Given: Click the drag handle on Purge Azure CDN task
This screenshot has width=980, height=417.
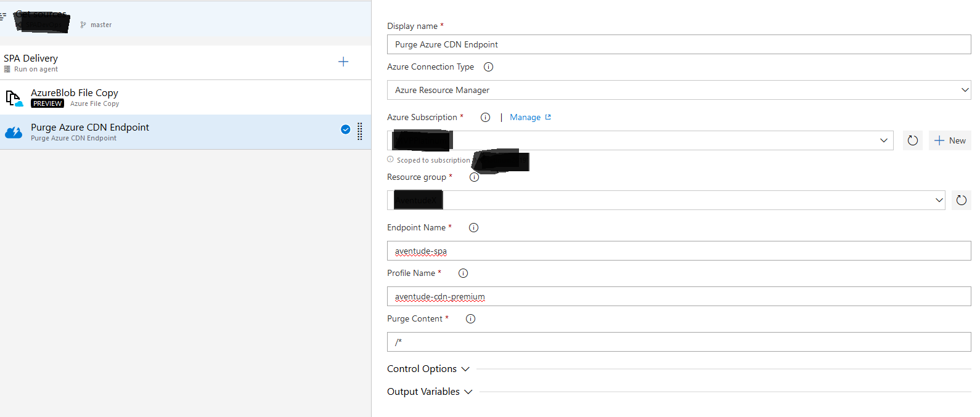Looking at the screenshot, I should (360, 131).
